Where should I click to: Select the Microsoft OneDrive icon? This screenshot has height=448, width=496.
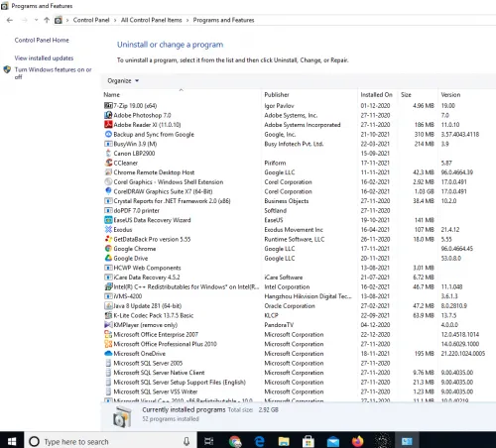(x=108, y=353)
